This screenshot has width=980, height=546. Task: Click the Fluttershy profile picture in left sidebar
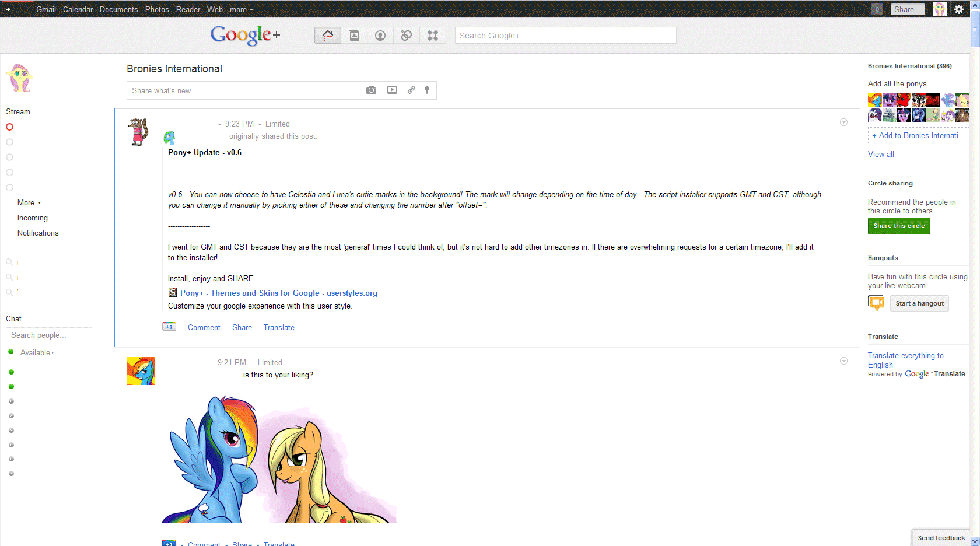[x=20, y=78]
